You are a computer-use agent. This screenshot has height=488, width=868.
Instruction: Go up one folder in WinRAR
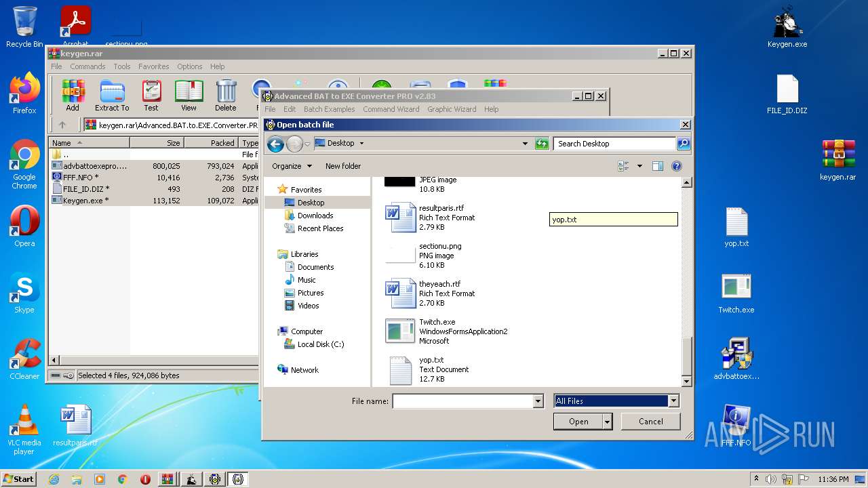[62, 125]
